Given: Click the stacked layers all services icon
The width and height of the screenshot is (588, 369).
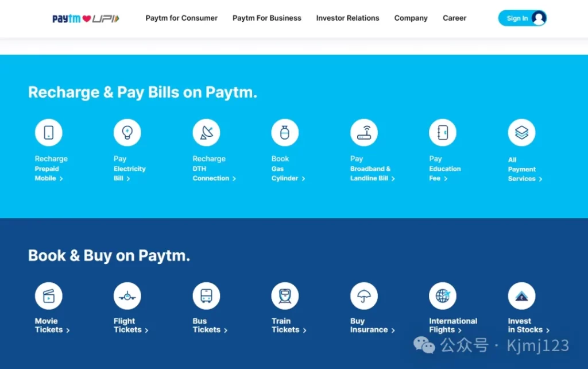Looking at the screenshot, I should [x=521, y=133].
